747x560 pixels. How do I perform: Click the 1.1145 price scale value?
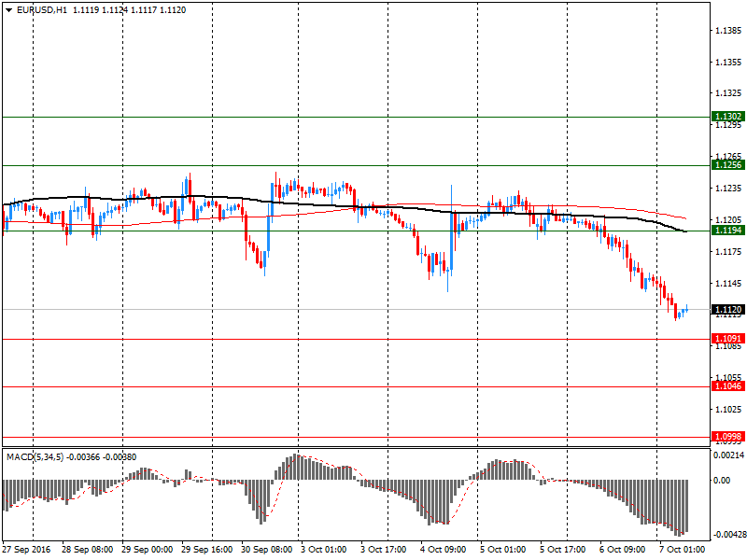[728, 284]
